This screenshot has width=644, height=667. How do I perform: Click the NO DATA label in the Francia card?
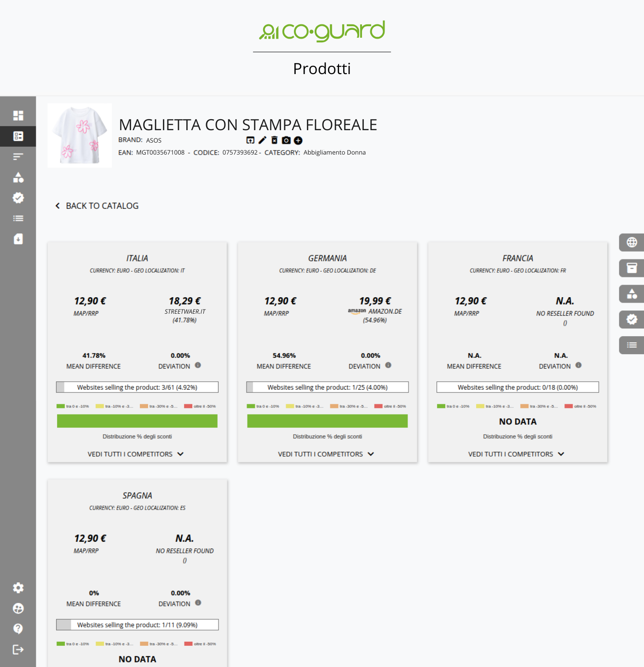click(517, 421)
